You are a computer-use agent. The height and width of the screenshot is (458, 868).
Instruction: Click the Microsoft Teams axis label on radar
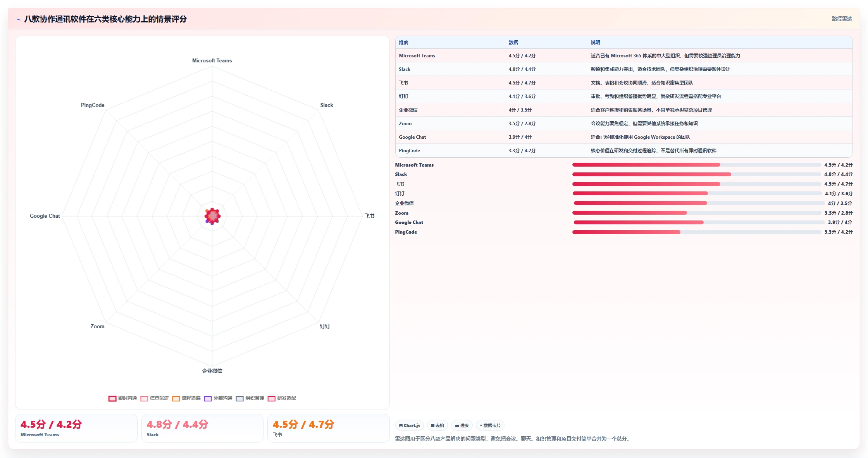click(212, 60)
